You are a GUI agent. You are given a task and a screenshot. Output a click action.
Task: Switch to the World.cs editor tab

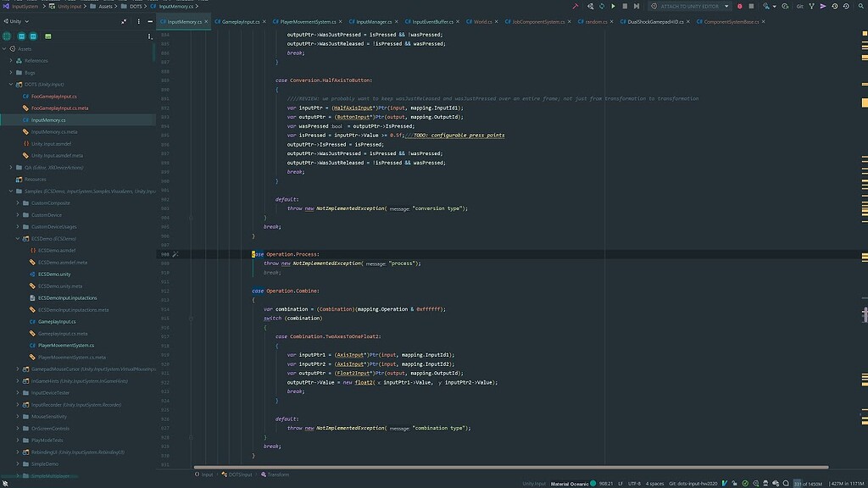[480, 22]
